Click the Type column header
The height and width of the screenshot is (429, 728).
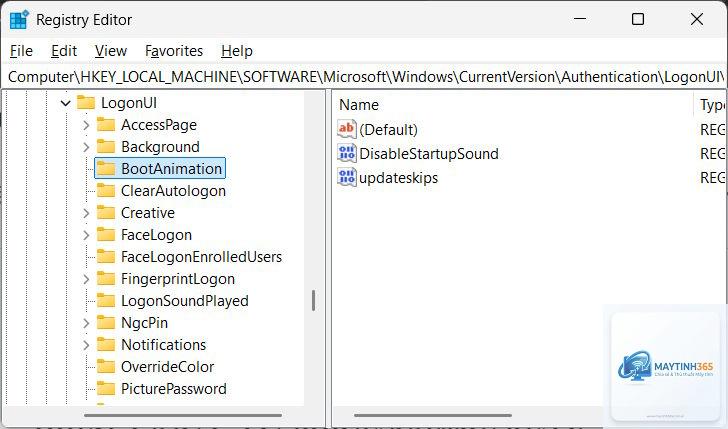pos(710,105)
